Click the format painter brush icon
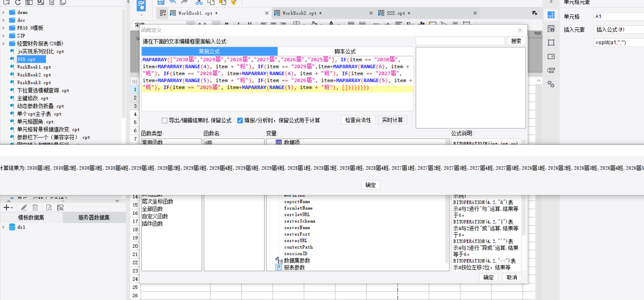The height and width of the screenshot is (300, 644). (234, 2)
